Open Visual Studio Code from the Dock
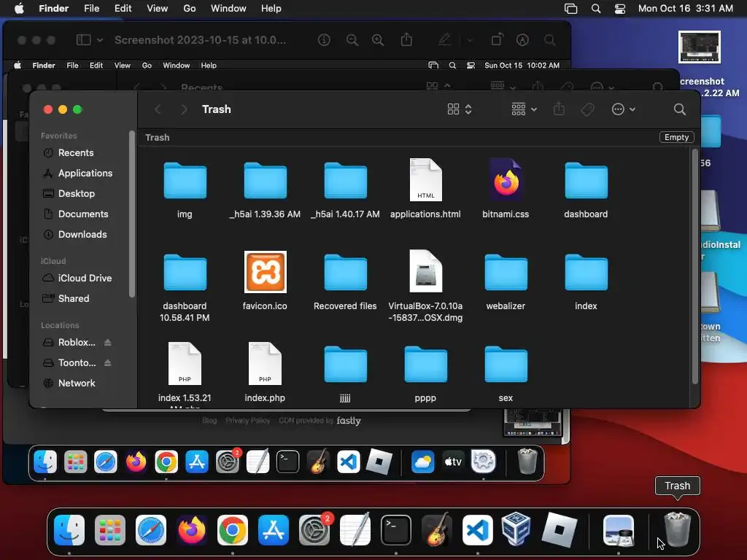747x560 pixels. (477, 530)
